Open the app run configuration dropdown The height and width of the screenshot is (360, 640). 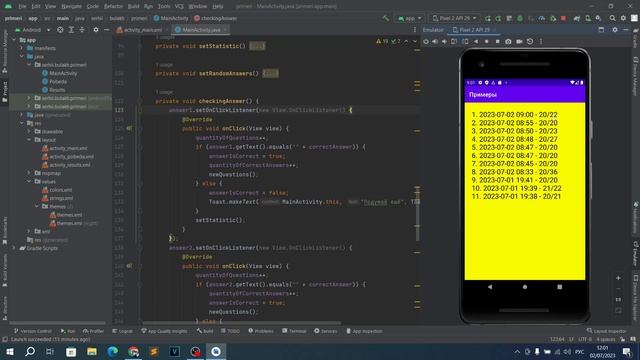click(409, 18)
